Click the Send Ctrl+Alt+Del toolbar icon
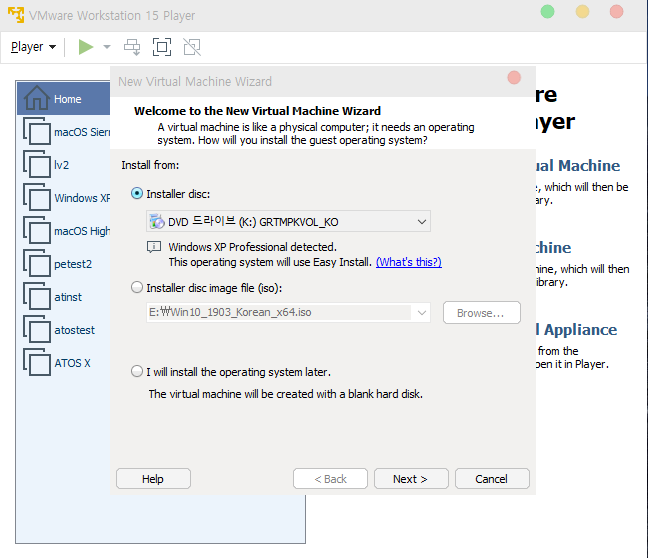Image resolution: width=648 pixels, height=558 pixels. (132, 47)
